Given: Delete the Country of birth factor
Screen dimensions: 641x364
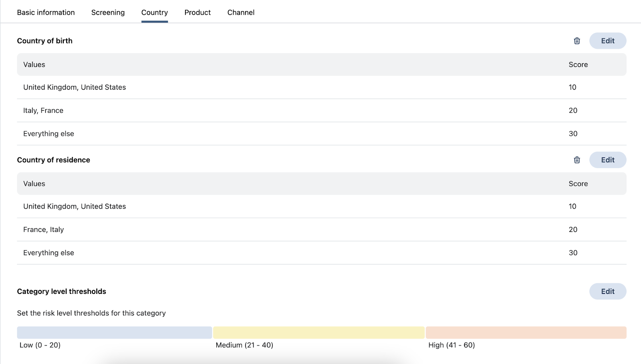Looking at the screenshot, I should (x=576, y=41).
